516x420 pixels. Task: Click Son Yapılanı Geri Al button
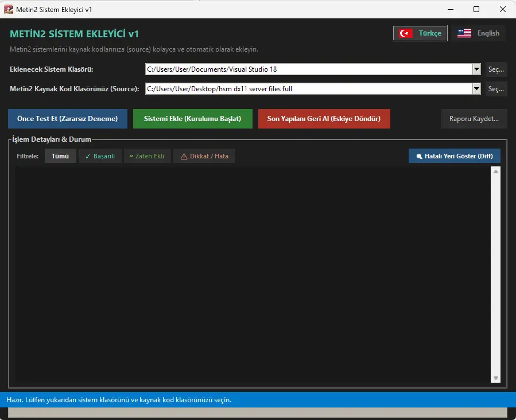point(324,119)
